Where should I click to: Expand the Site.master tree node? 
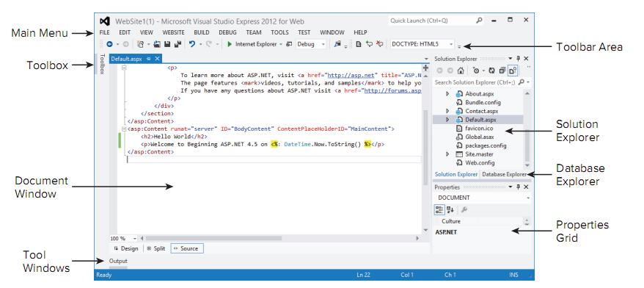tap(447, 154)
